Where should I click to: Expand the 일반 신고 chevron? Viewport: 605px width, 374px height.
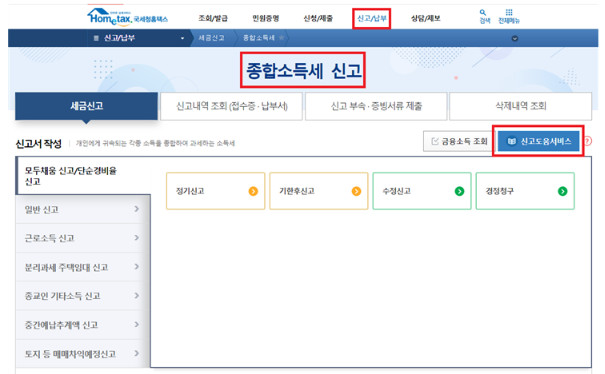pos(137,209)
